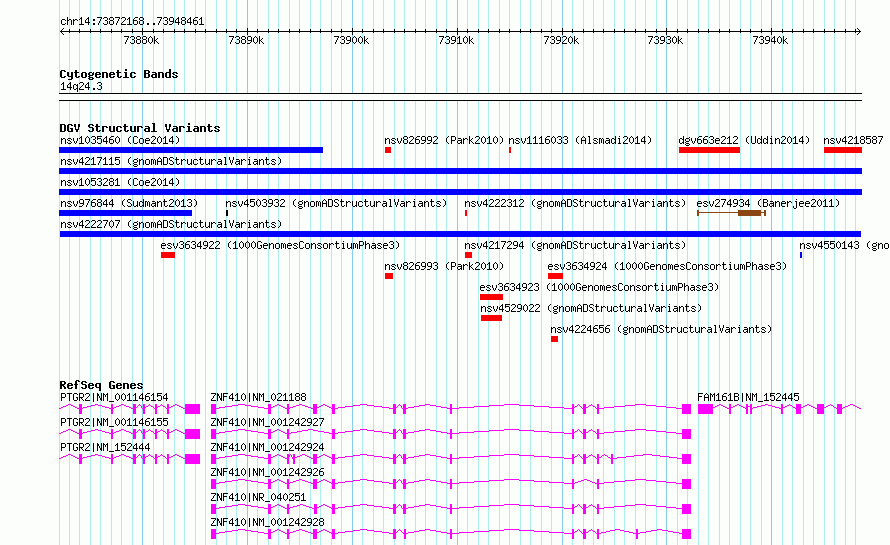Click the esv3634922 red variant block
Image resolution: width=890 pixels, height=545 pixels.
168,255
